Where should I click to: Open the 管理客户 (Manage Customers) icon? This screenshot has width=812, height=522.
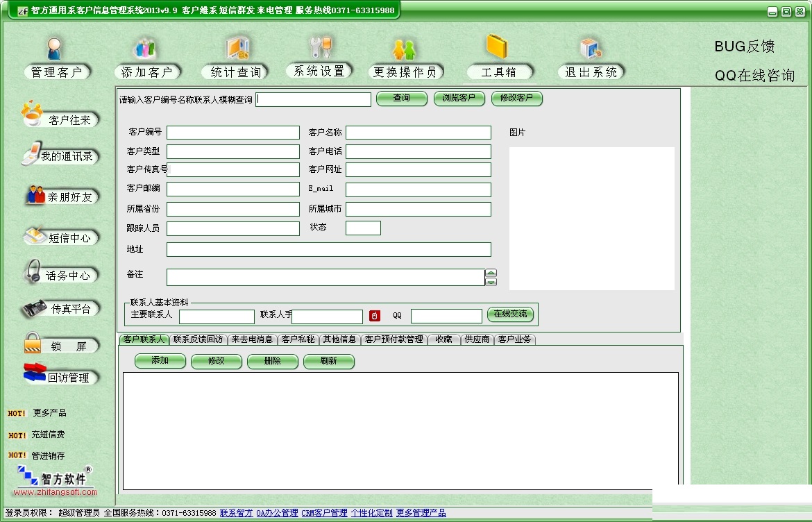tap(56, 51)
